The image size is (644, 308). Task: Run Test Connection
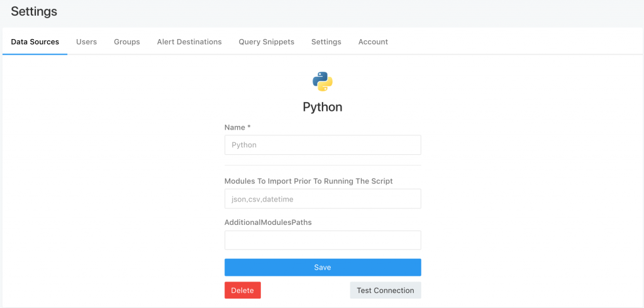tap(385, 290)
